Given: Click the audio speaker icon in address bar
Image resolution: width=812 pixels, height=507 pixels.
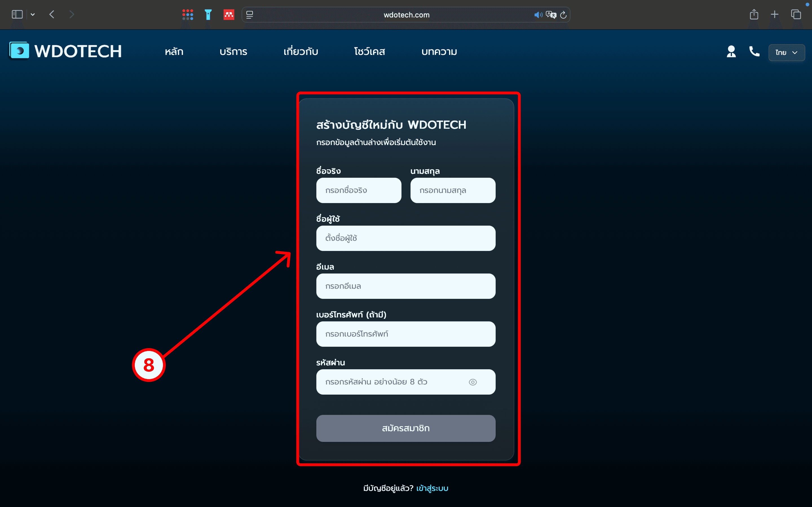Looking at the screenshot, I should click(538, 15).
